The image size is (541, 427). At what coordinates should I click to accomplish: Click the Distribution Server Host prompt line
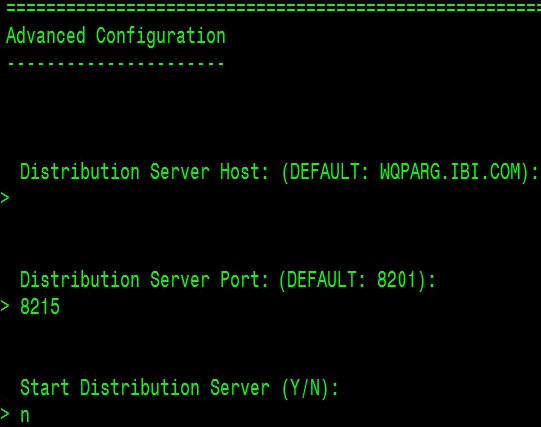tap(279, 172)
